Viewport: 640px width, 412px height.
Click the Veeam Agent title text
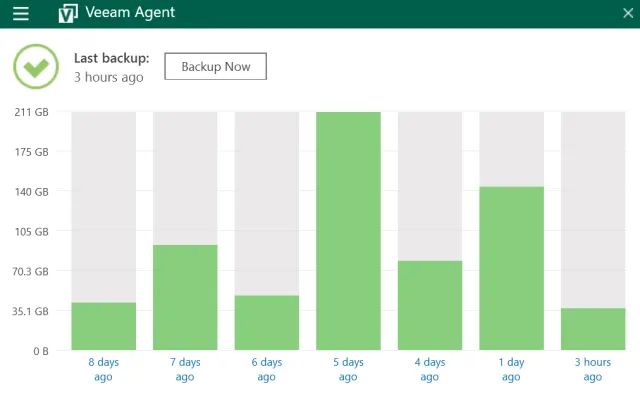pos(133,13)
